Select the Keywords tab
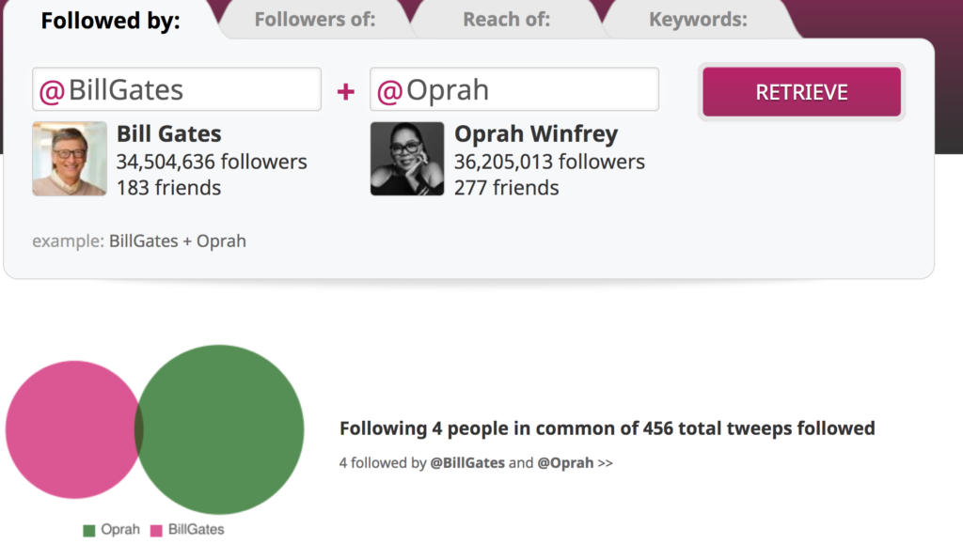Screen dimensions: 963x560 pos(699,20)
